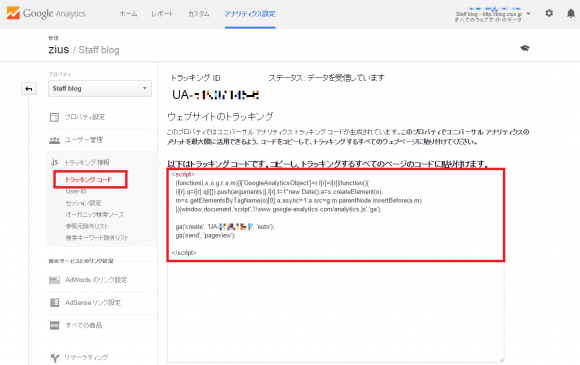This screenshot has width=580, height=365.
Task: Collapse the トラッキング情報 section
Action: click(87, 162)
